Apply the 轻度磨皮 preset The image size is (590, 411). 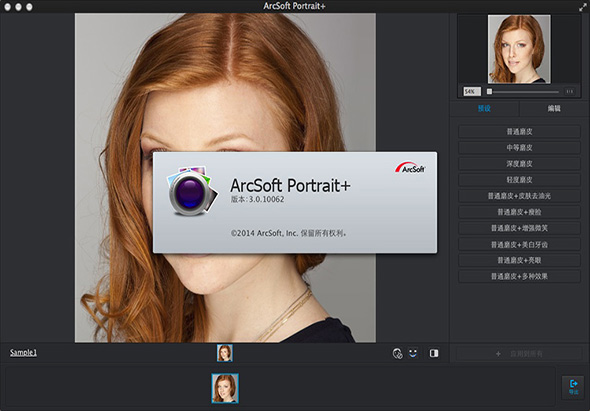point(519,180)
